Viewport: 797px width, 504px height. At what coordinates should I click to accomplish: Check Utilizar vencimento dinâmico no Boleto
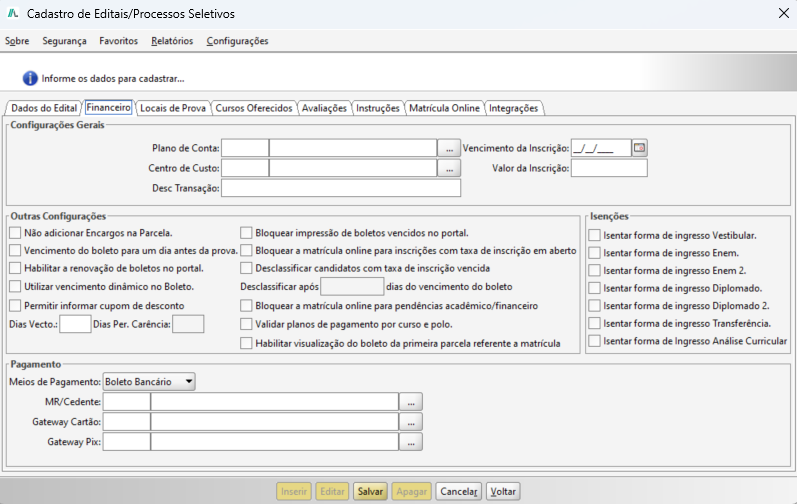click(15, 287)
